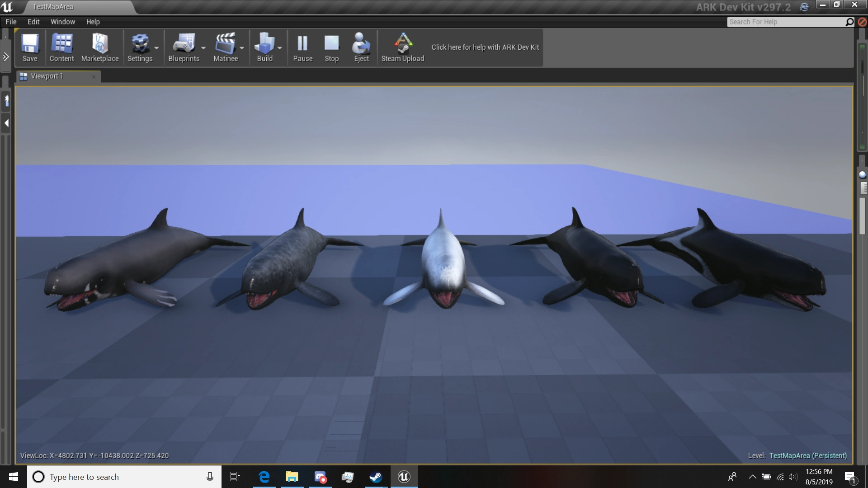Expand the Matinee dropdown arrow
868x488 pixels.
[242, 48]
